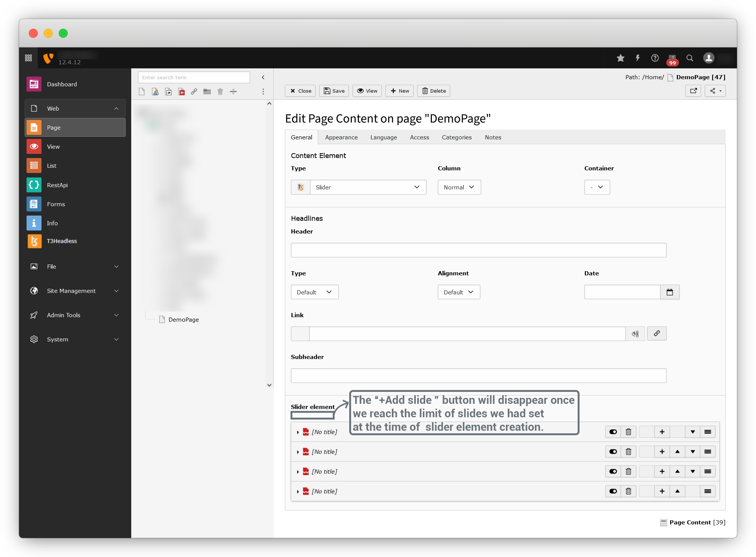The width and height of the screenshot is (756, 557).
Task: Switch to the Categories tab
Action: point(457,137)
